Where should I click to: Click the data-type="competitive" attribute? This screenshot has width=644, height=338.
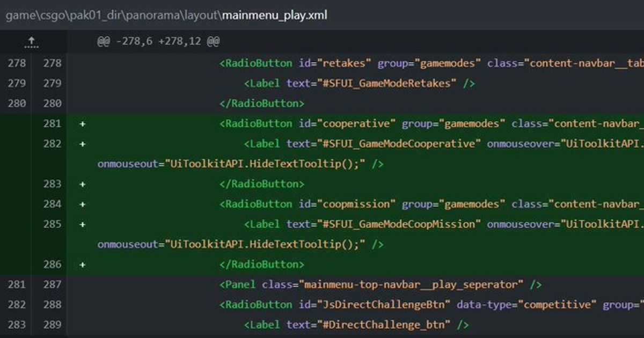(x=526, y=305)
